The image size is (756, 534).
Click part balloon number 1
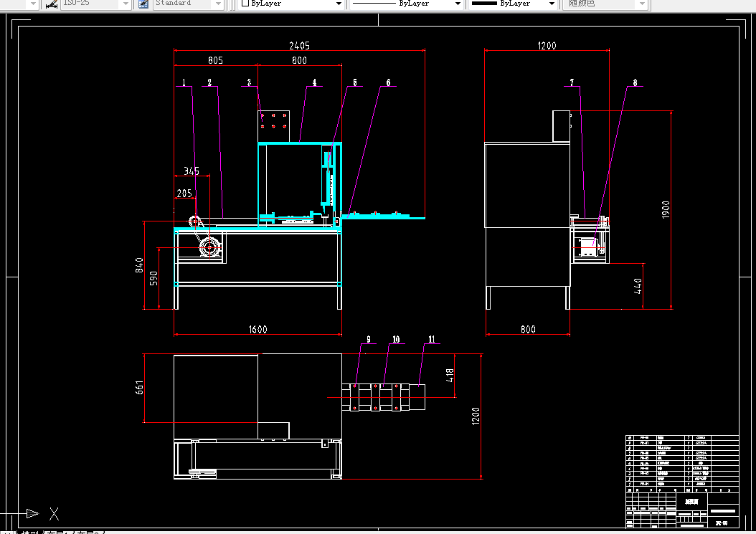(x=184, y=82)
